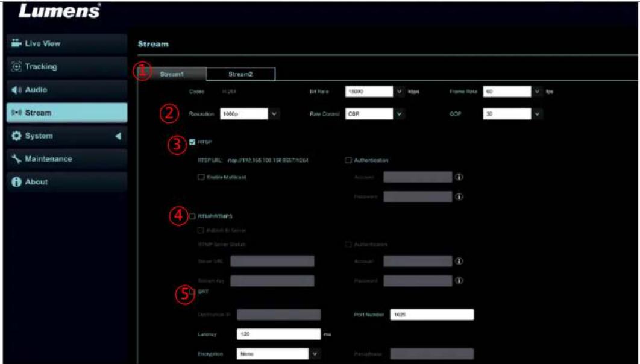Click the RTMP Password input field

(x=418, y=281)
